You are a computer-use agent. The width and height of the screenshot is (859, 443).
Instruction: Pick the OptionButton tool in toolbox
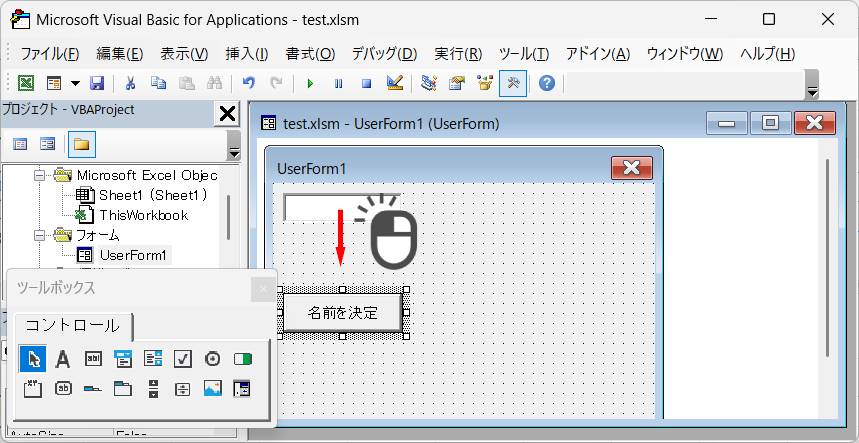coord(213,359)
